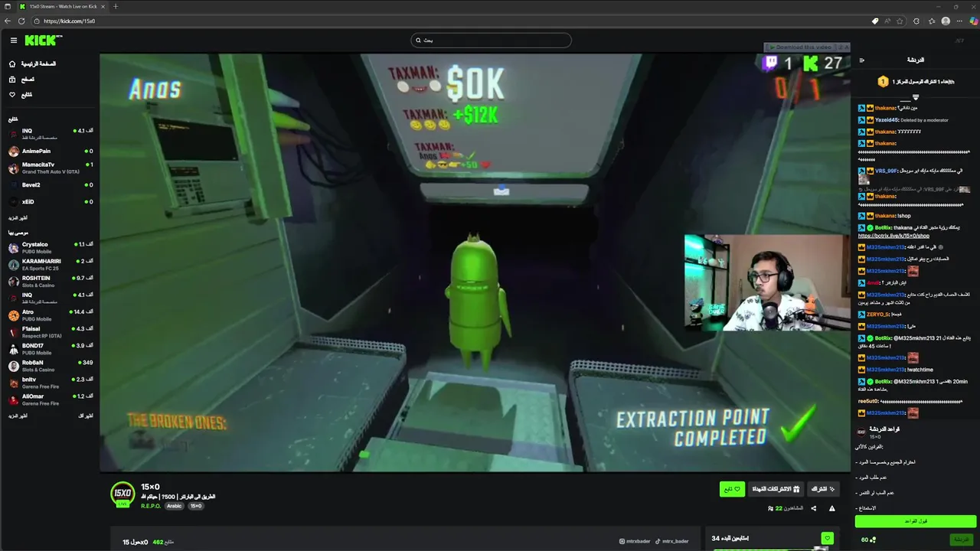Click ZERYO_5 username in chat
Screen dimensions: 980x551
point(877,315)
